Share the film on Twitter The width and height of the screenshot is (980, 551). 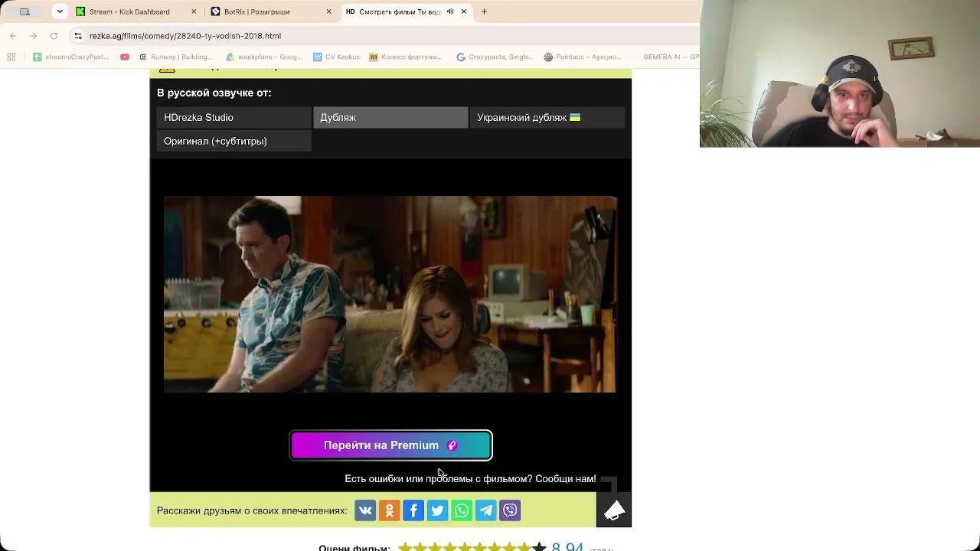tap(437, 510)
